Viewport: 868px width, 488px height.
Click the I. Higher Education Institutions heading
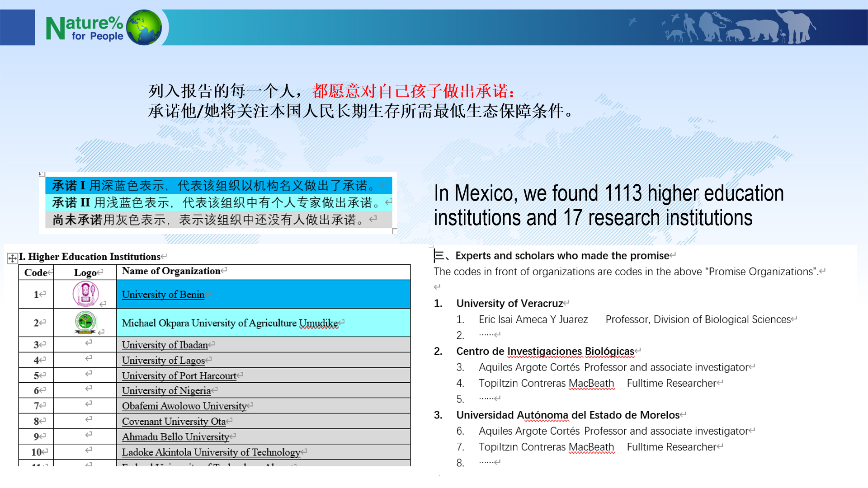(90, 257)
